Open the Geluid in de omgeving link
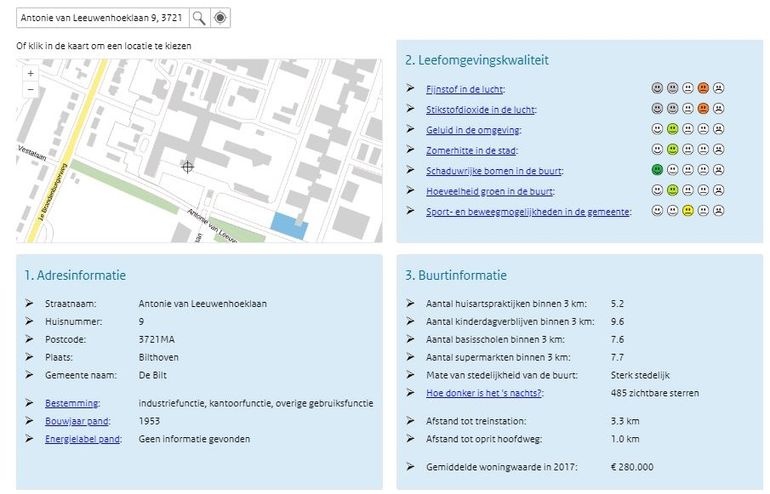The height and width of the screenshot is (494, 770). [x=472, y=130]
